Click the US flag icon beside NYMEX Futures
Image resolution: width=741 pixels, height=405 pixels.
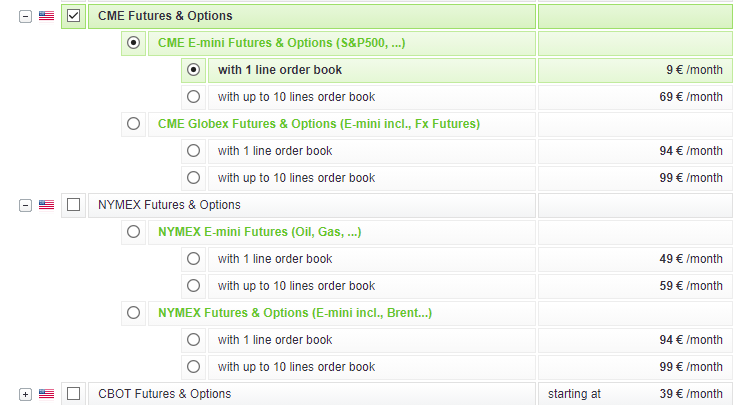(46, 205)
